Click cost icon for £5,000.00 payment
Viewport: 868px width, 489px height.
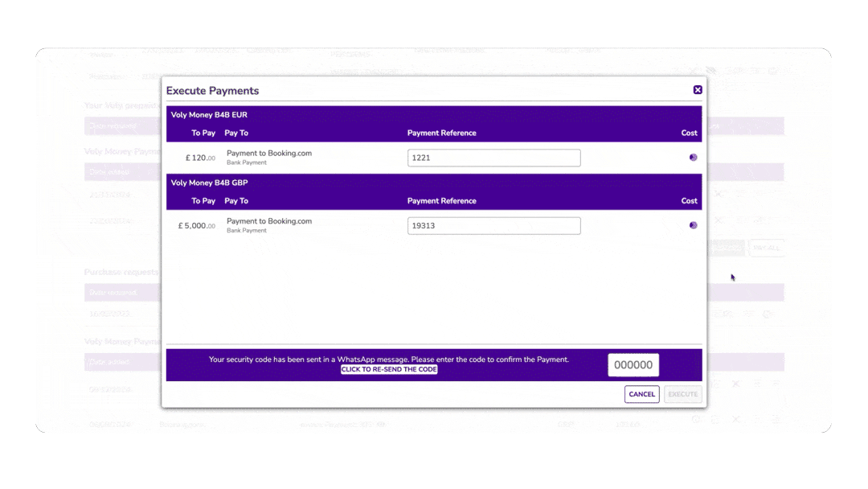(x=693, y=225)
